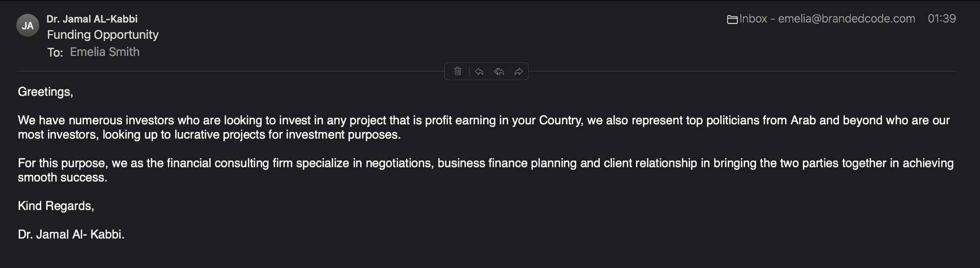Screen dimensions: 980x268
Task: Click the JA sender avatar
Action: pos(27,26)
